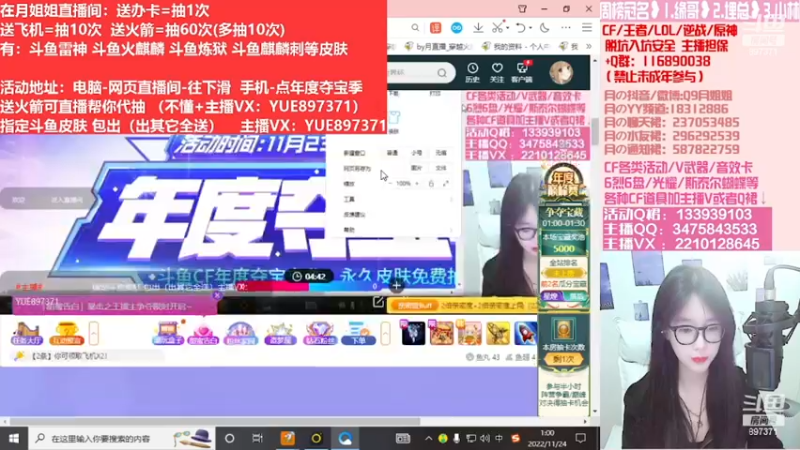Viewport: 800px width, 450px height.
Task: Expand the chevron next to 互动预言
Action: [x=94, y=333]
